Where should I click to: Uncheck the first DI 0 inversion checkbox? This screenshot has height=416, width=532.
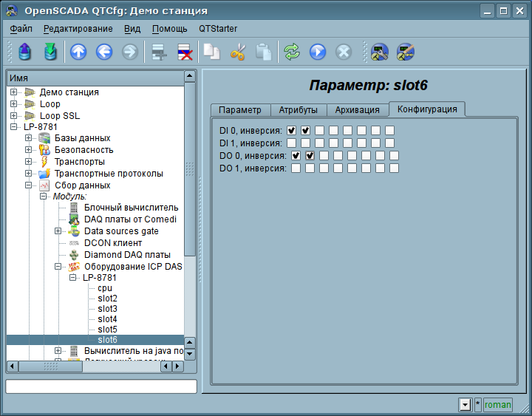tap(291, 131)
